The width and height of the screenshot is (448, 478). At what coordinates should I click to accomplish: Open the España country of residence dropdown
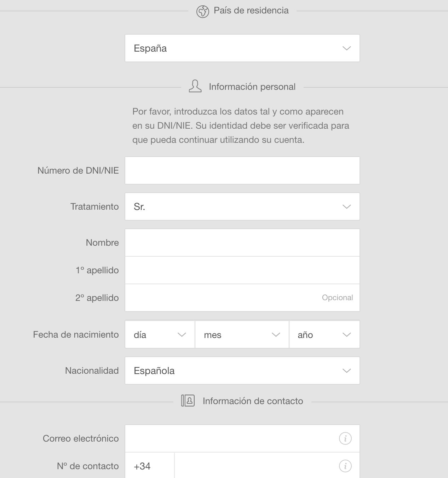pos(242,48)
